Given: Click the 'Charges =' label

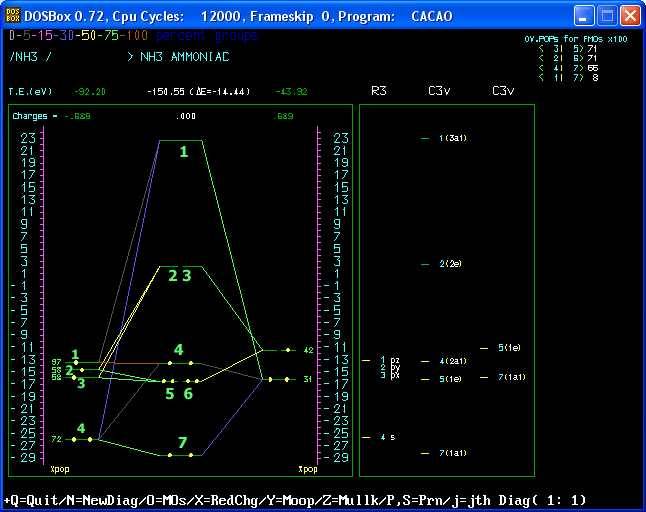Looking at the screenshot, I should [35, 116].
